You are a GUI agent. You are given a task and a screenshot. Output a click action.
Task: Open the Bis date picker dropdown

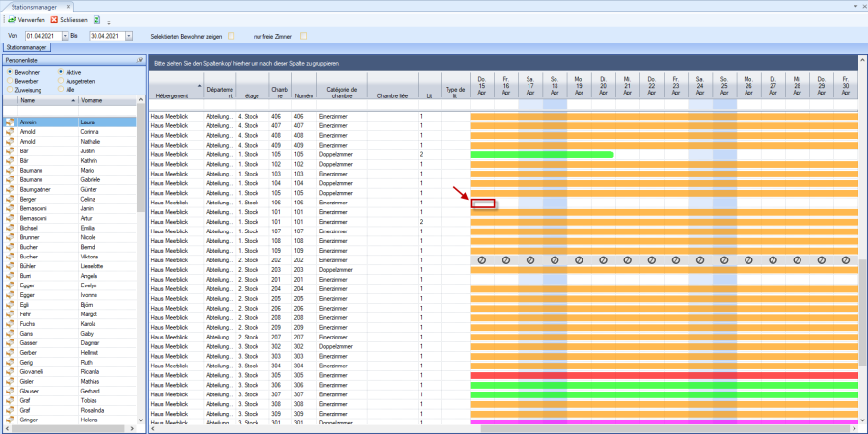pyautogui.click(x=129, y=36)
